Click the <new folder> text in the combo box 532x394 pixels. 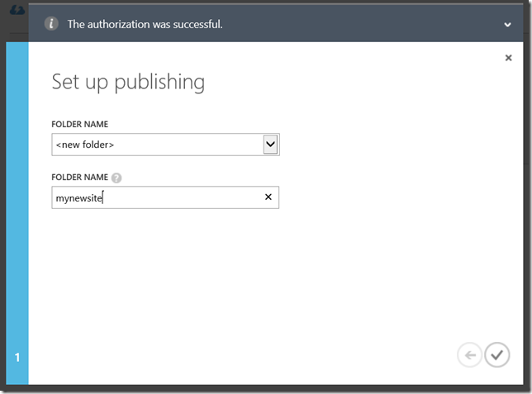(85, 145)
